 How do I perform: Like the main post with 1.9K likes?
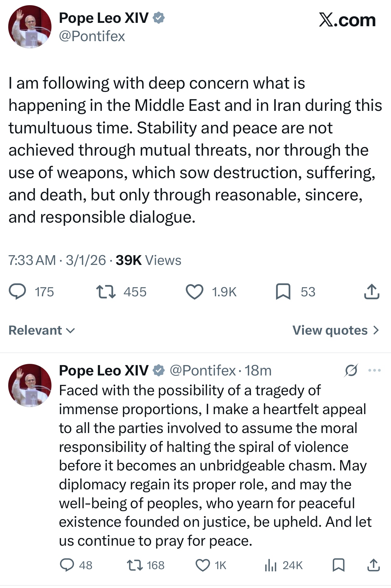(195, 291)
